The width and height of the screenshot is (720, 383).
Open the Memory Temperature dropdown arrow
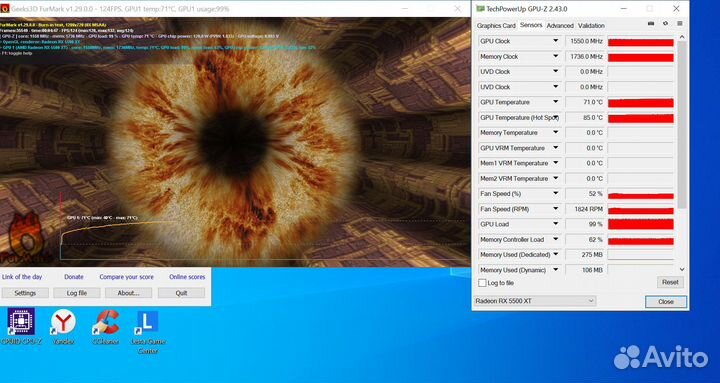(555, 132)
